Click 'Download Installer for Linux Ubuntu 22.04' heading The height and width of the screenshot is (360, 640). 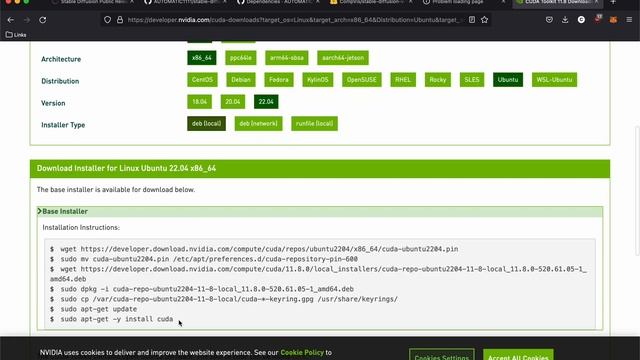click(126, 169)
